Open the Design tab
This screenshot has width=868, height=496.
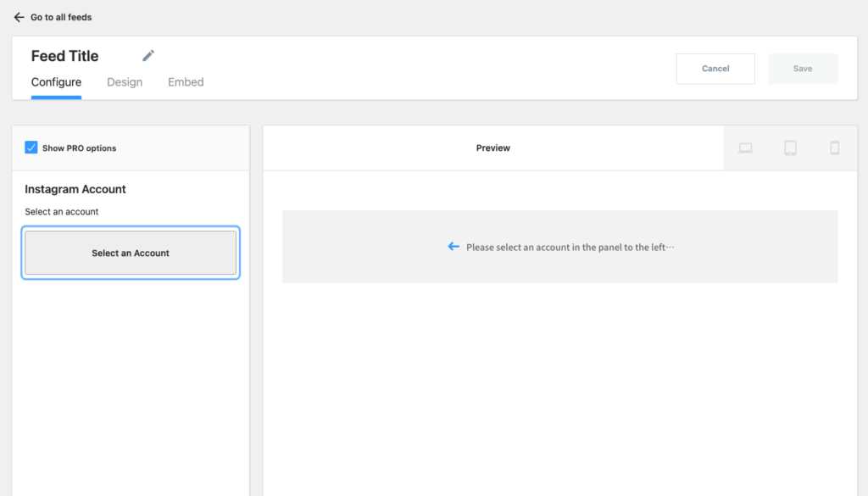[x=125, y=82]
